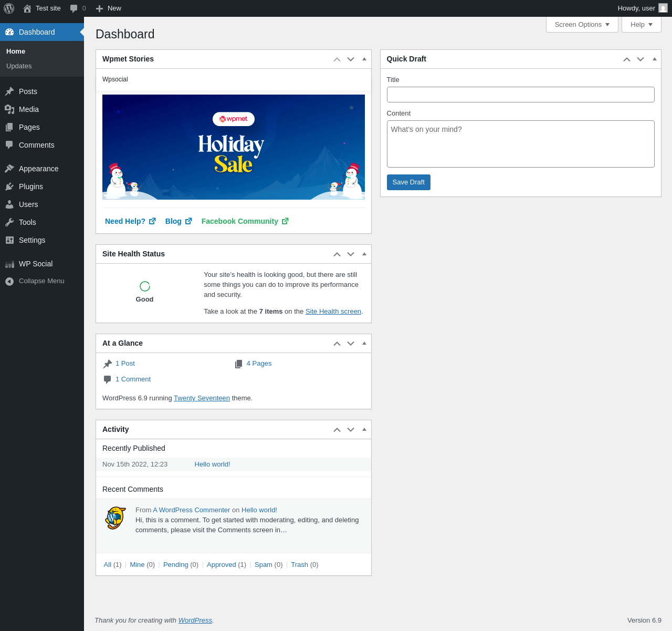Collapse the Site Health Status widget
This screenshot has width=672, height=631.
364,254
